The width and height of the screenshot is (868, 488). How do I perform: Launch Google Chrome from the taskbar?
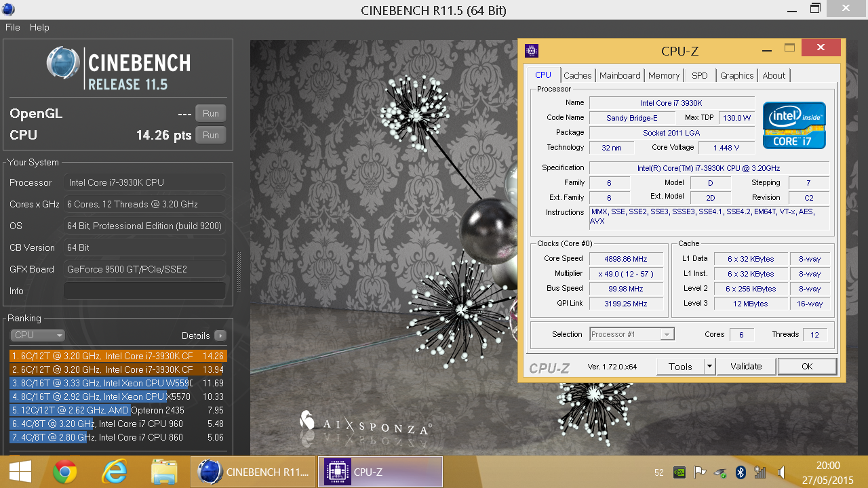coord(65,472)
